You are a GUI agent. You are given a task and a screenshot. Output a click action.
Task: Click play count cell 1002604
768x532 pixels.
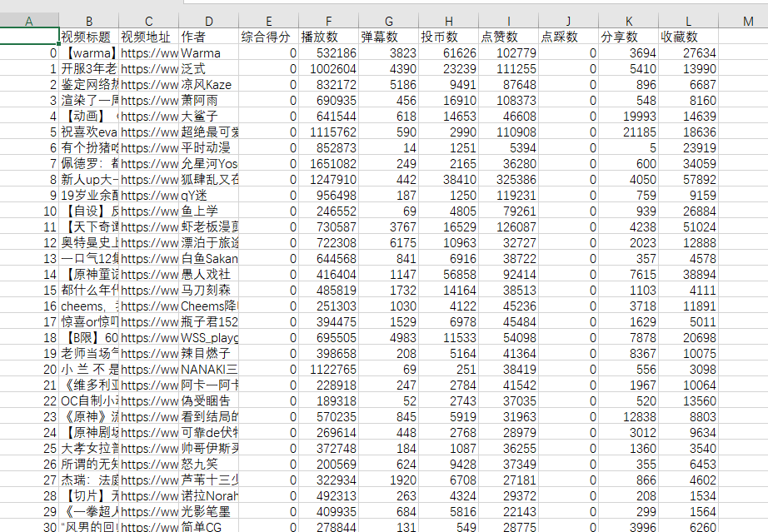[329, 68]
